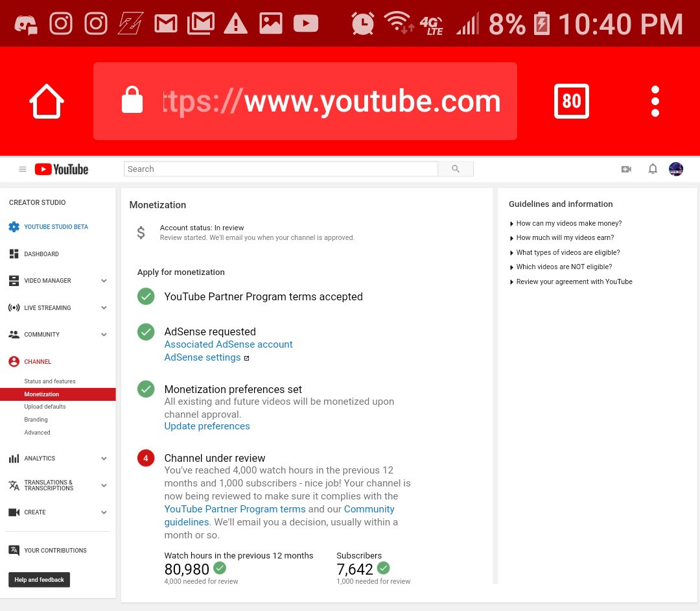Image resolution: width=700 pixels, height=611 pixels.
Task: Expand the Translations & Transcriptions chevron
Action: (104, 486)
